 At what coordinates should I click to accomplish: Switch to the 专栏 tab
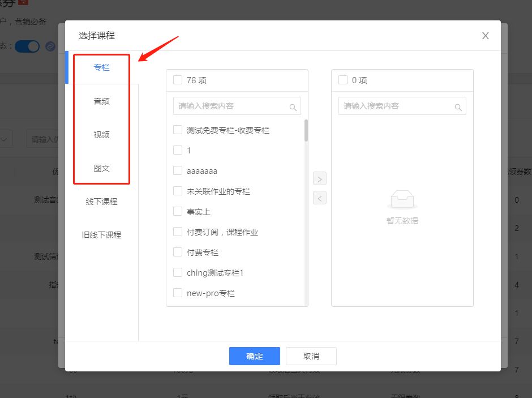click(x=101, y=67)
